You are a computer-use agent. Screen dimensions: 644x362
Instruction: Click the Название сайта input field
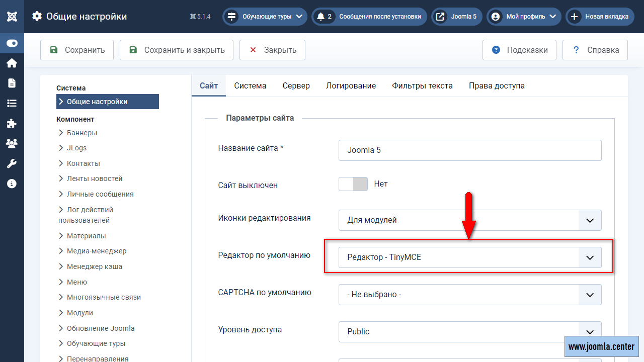(x=470, y=150)
